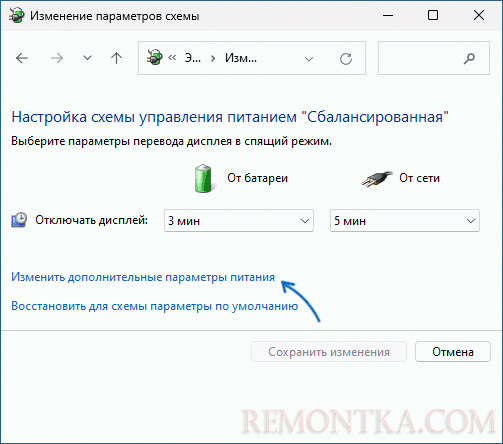Expand the address bar history dropdown

(x=309, y=59)
